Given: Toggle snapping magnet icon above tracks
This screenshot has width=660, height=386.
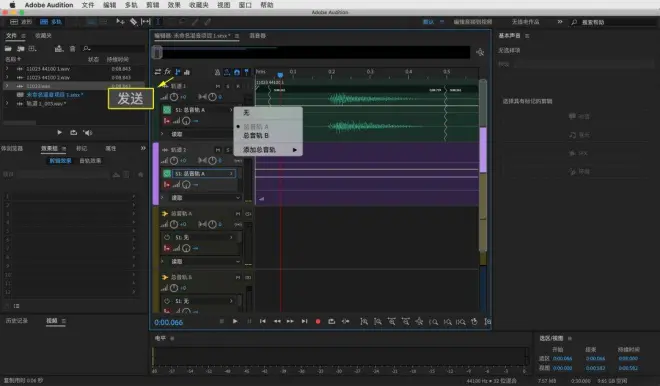Looking at the screenshot, I should click(237, 72).
